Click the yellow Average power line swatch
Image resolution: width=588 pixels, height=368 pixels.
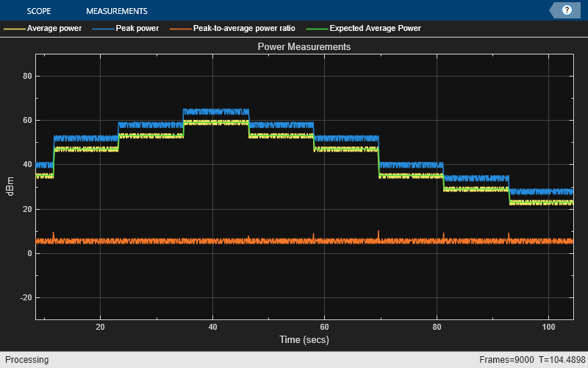click(15, 29)
